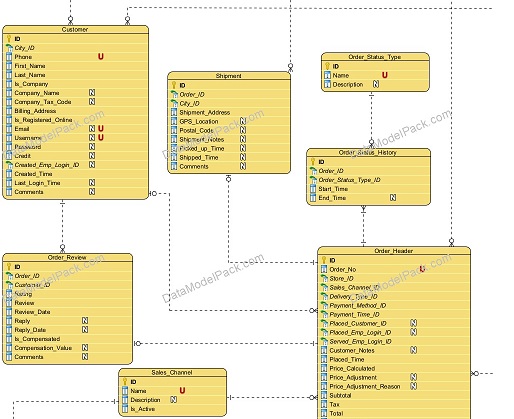Image resolution: width=514 pixels, height=419 pixels.
Task: Click the primary key icon of Order_Header ID
Action: coord(324,260)
